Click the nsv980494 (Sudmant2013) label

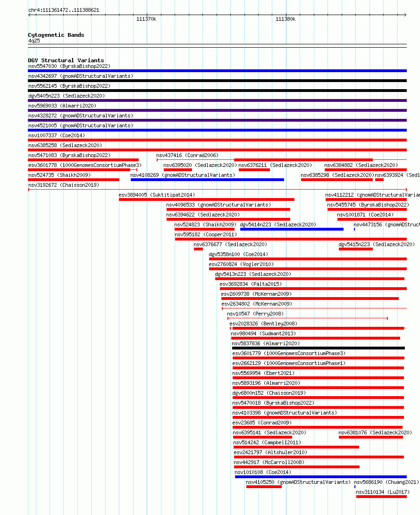(x=264, y=333)
